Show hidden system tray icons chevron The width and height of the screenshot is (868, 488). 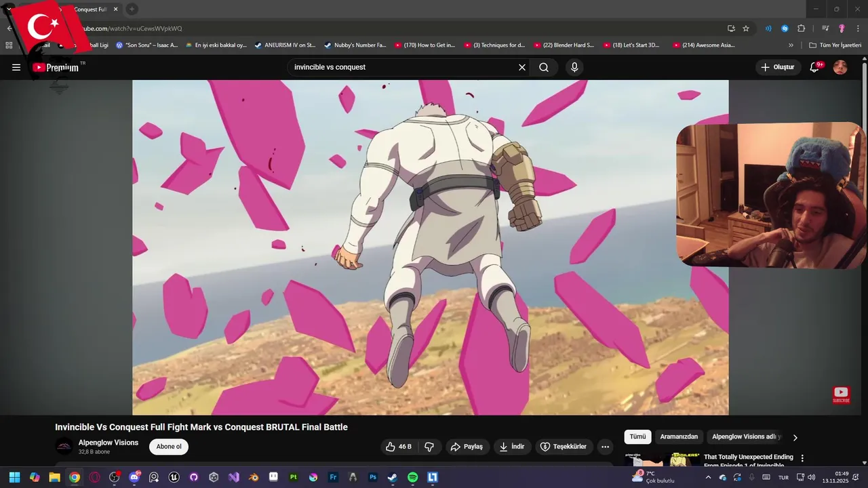coord(708,477)
